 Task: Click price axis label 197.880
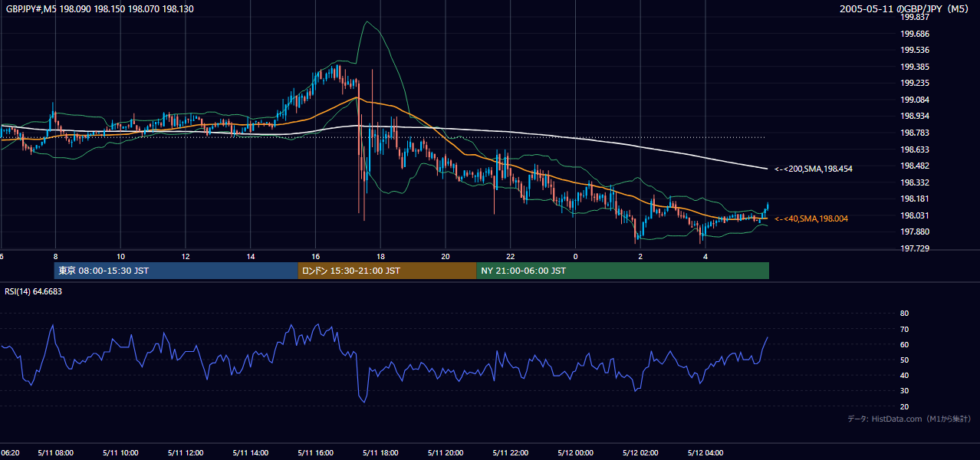(x=914, y=232)
